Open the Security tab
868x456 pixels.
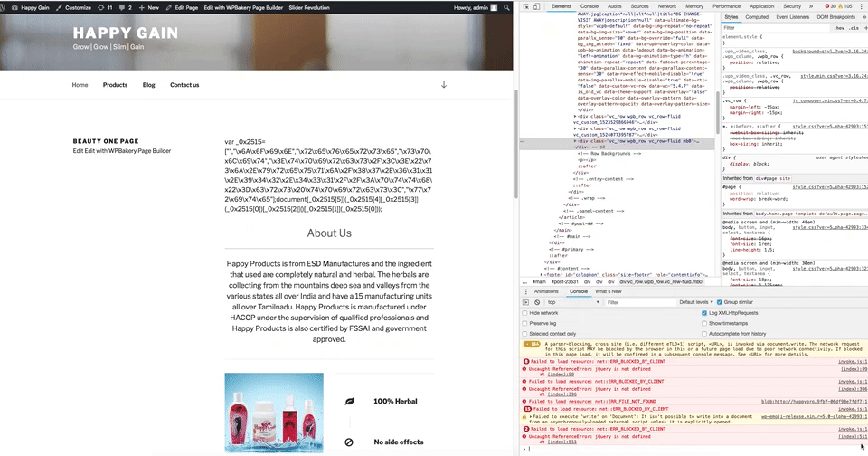pyautogui.click(x=792, y=6)
